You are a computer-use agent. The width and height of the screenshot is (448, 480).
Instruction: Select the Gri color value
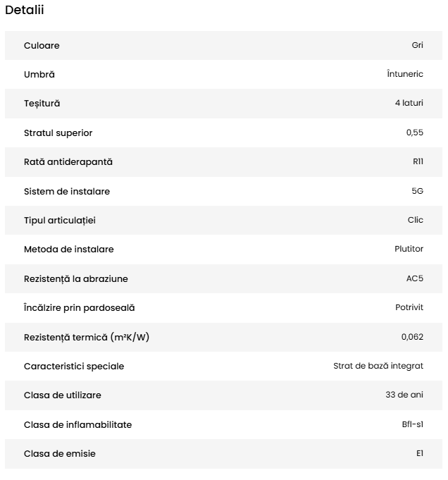(417, 46)
